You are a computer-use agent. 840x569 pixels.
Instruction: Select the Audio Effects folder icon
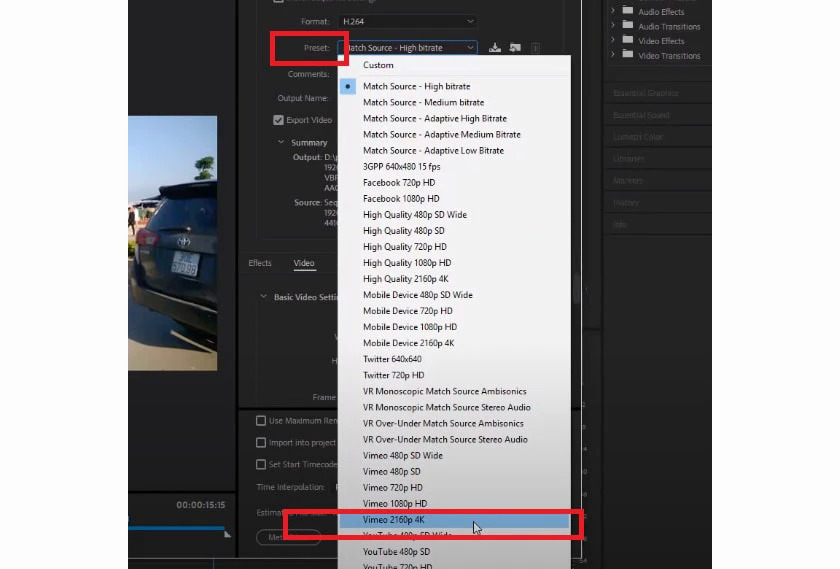pyautogui.click(x=628, y=11)
